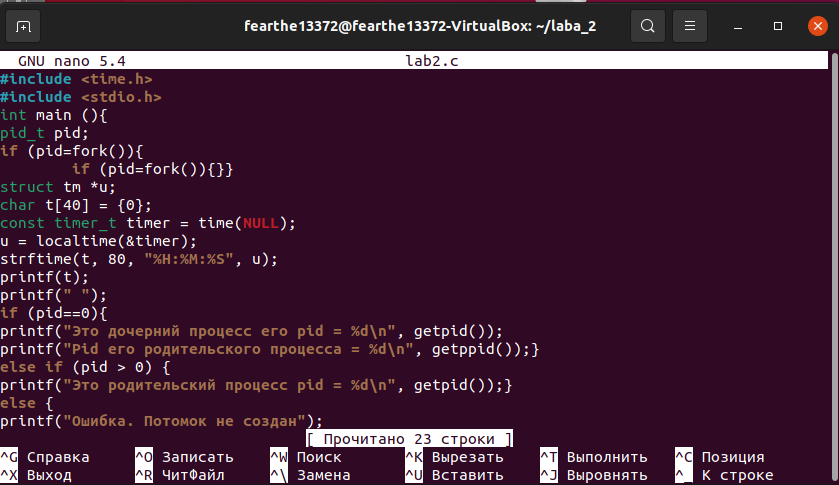
Task: Place cursor on #include <time.h> line
Action: pyautogui.click(x=76, y=79)
